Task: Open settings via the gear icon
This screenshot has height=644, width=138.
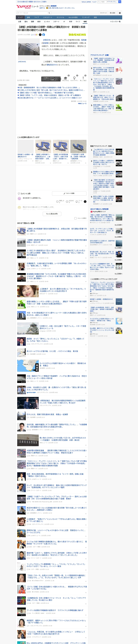Action: (x=120, y=13)
